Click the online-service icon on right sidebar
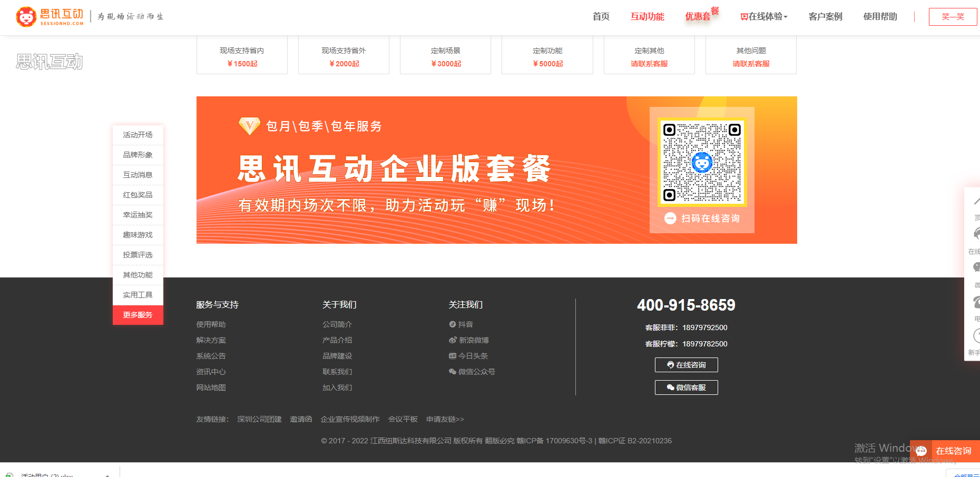Screen dimensions: 980x477 [x=976, y=234]
